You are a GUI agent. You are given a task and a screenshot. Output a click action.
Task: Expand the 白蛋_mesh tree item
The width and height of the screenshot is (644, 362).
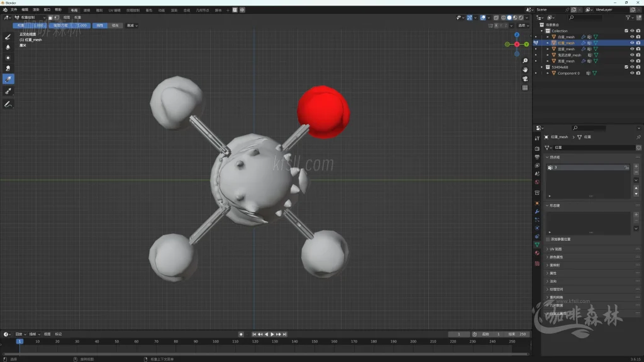tap(548, 37)
